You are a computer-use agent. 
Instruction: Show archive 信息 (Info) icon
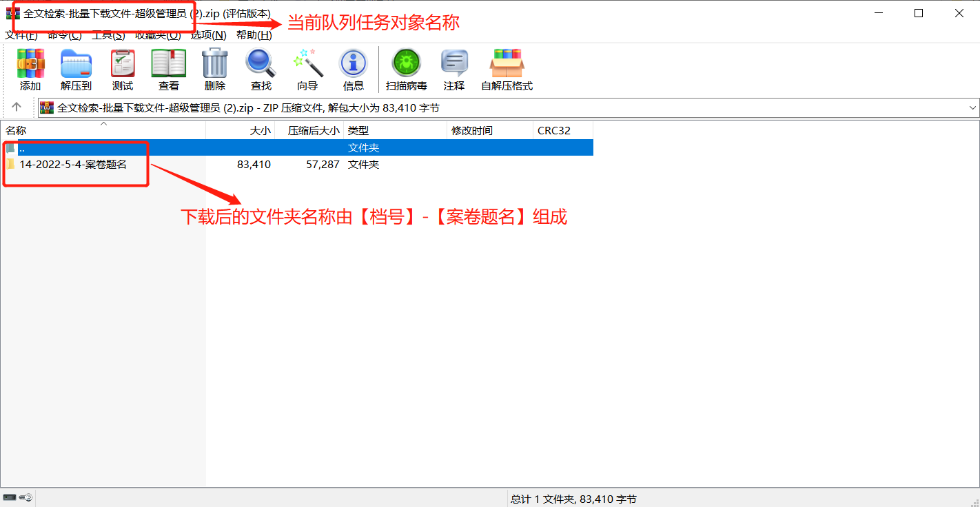point(354,70)
